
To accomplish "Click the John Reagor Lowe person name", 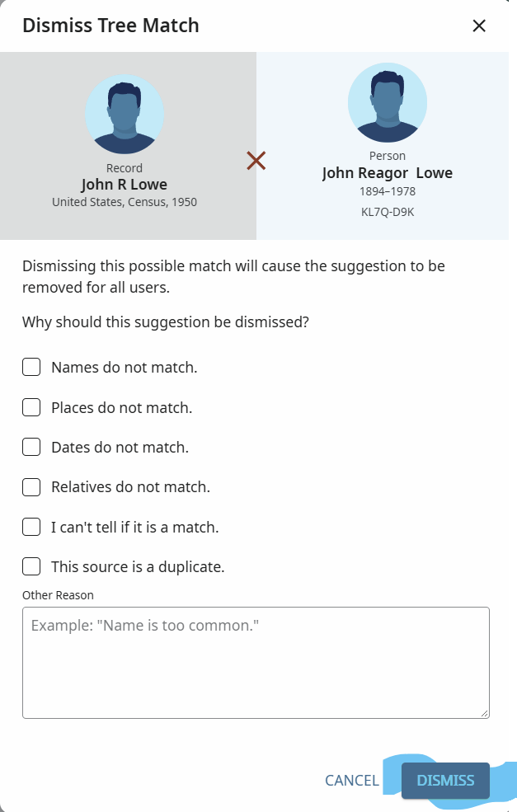I will [388, 173].
